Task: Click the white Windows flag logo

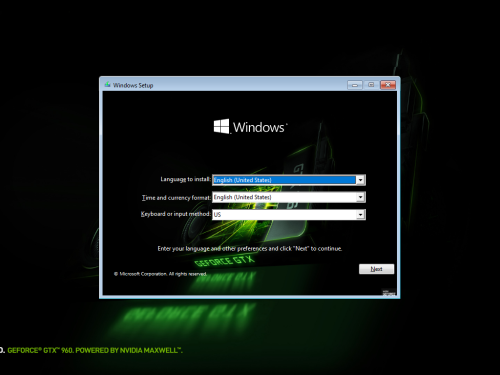Action: point(221,126)
